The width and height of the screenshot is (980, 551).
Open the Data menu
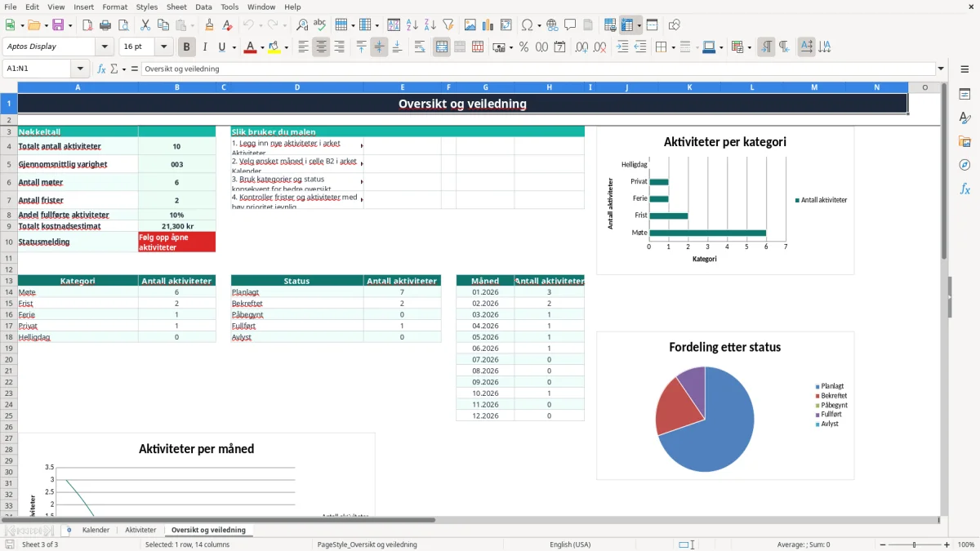tap(204, 7)
